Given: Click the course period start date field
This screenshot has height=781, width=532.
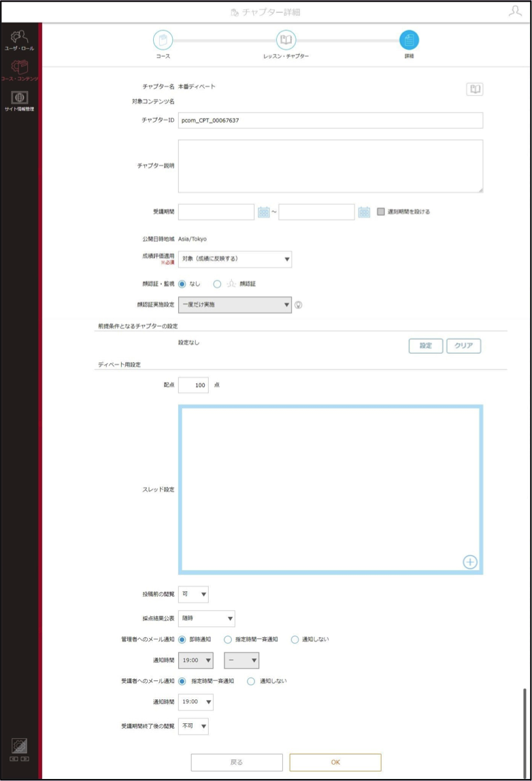Looking at the screenshot, I should click(x=216, y=212).
